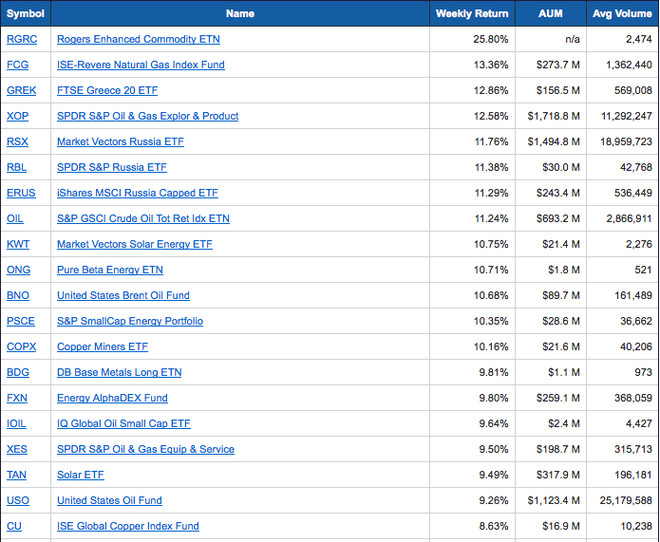Image resolution: width=660 pixels, height=542 pixels.
Task: Click the FXN symbol link
Action: pyautogui.click(x=17, y=398)
